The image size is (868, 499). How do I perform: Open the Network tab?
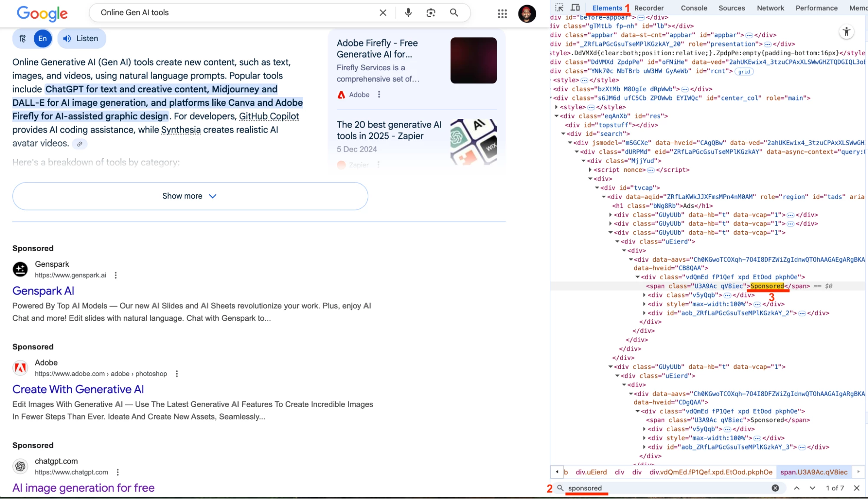tap(770, 8)
